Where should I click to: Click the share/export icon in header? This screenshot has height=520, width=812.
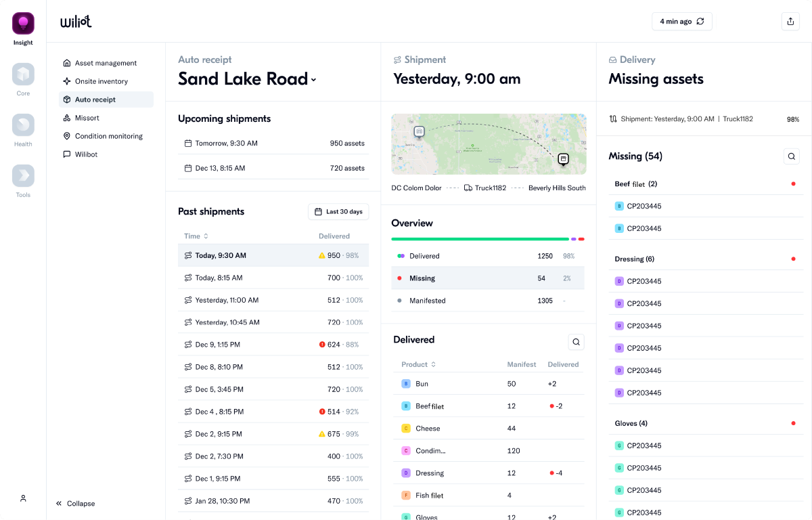coord(790,22)
